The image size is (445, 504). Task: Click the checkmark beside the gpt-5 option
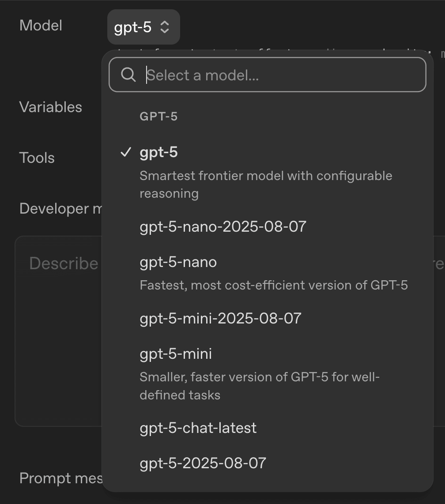click(126, 152)
